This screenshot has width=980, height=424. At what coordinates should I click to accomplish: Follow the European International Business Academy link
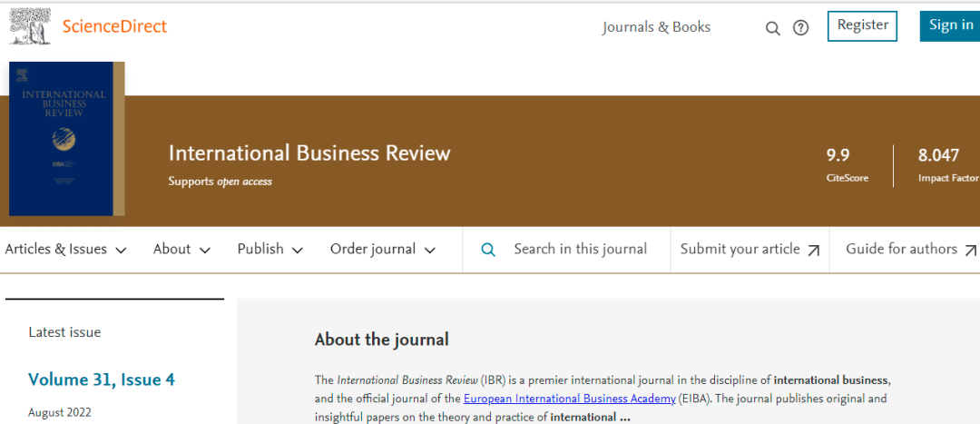[x=569, y=399]
